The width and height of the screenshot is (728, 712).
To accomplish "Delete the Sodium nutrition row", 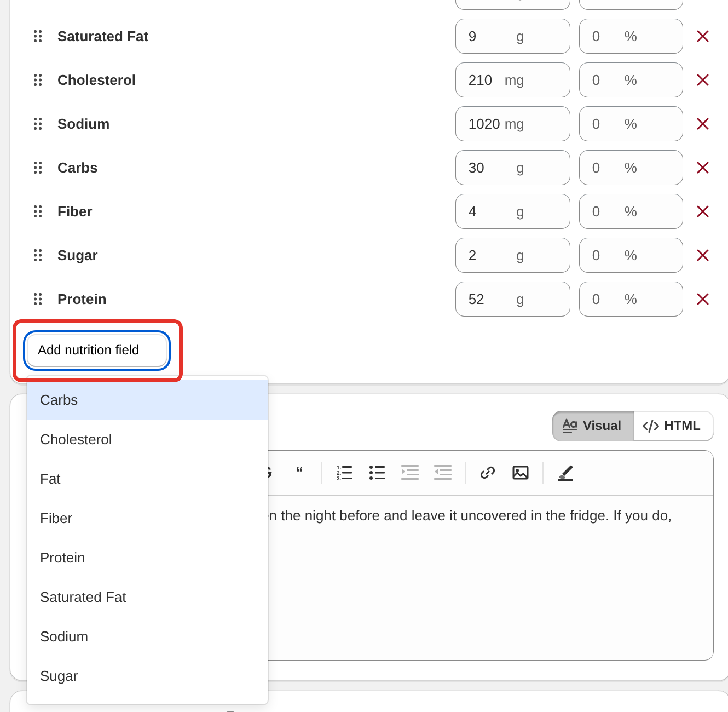I will coord(703,124).
